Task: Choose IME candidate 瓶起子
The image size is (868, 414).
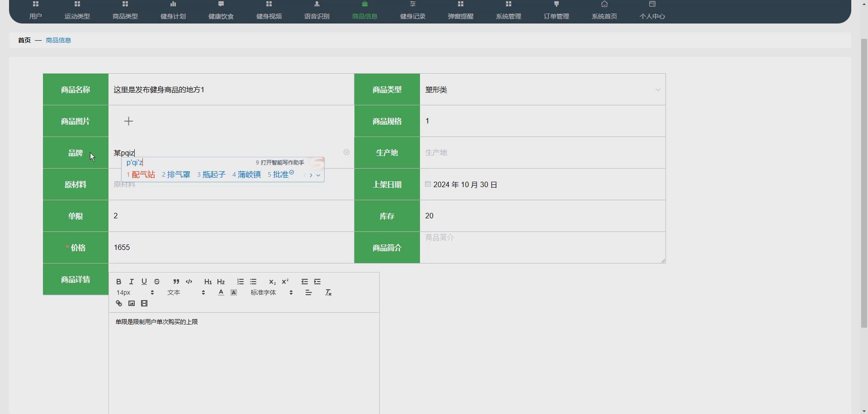Action: point(211,174)
